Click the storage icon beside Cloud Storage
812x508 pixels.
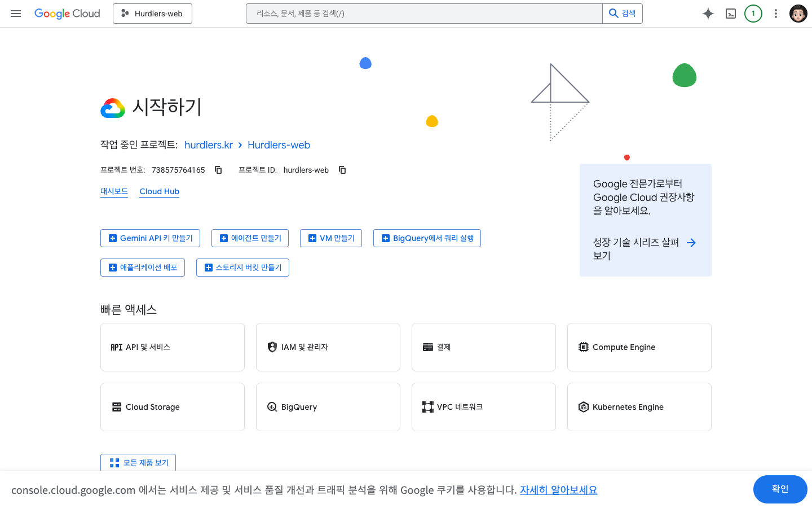pos(117,407)
